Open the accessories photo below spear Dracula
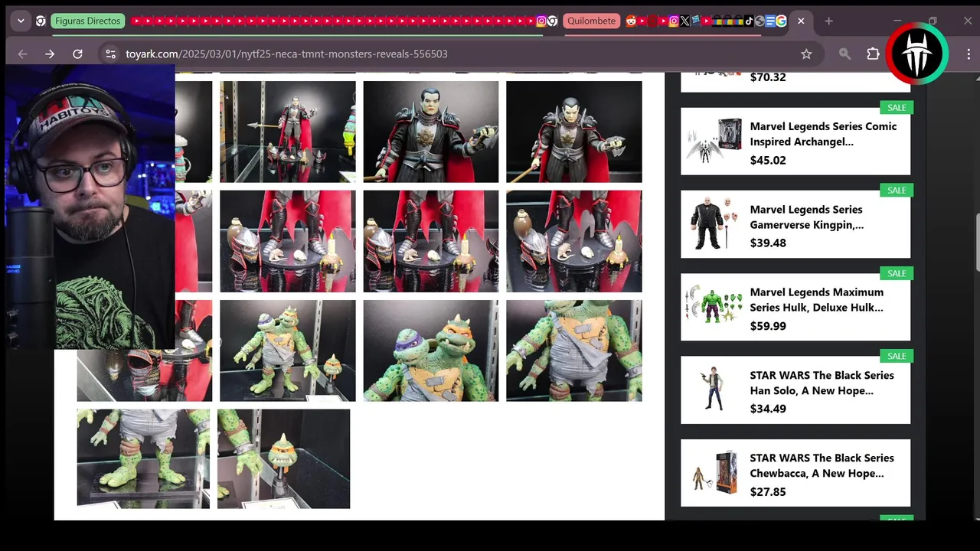This screenshot has width=980, height=551. click(x=288, y=241)
